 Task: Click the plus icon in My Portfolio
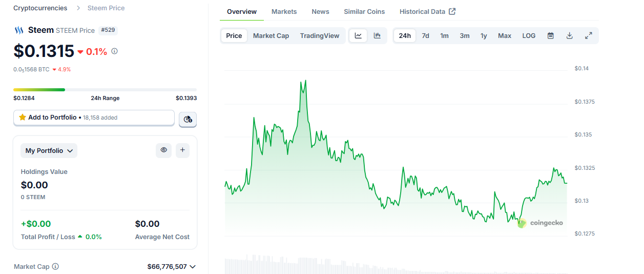click(x=182, y=150)
